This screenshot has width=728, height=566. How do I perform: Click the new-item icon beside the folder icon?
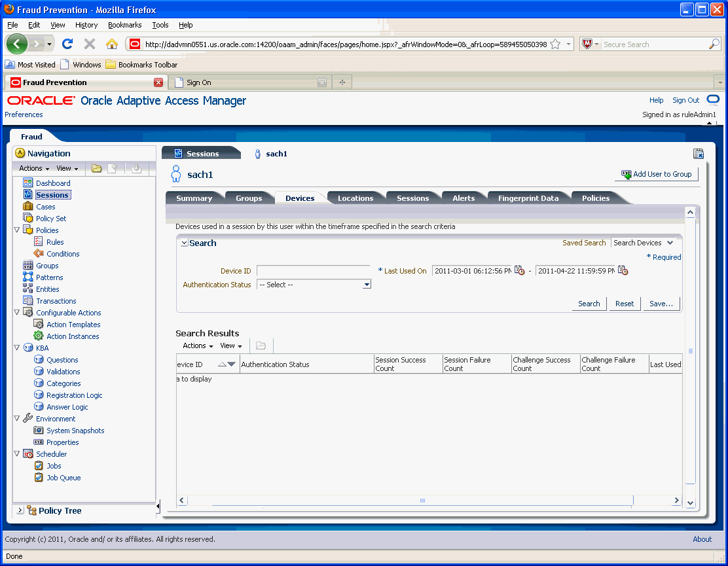112,168
